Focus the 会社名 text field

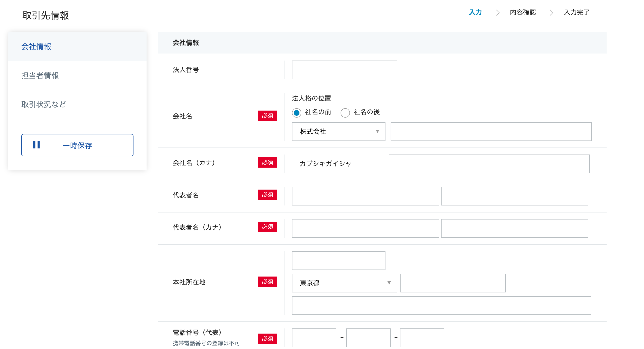pos(491,132)
